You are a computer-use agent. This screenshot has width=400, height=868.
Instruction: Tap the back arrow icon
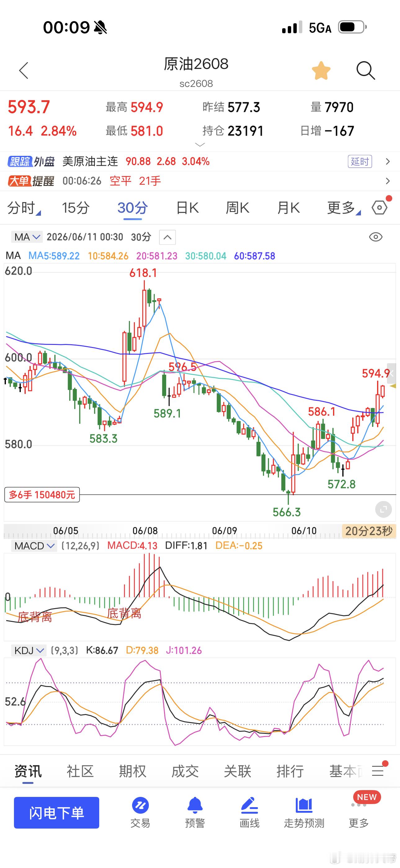[24, 70]
